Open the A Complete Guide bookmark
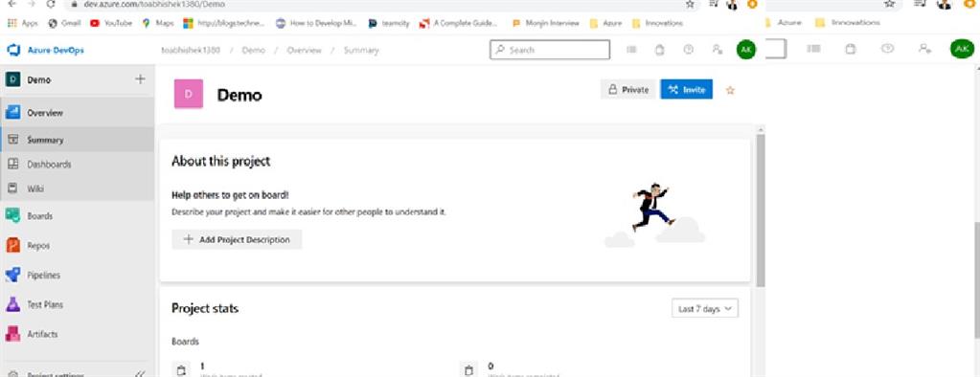 point(459,23)
